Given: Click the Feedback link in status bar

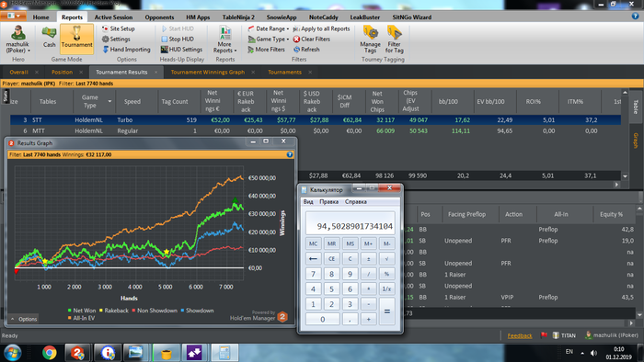Looking at the screenshot, I should pos(520,335).
